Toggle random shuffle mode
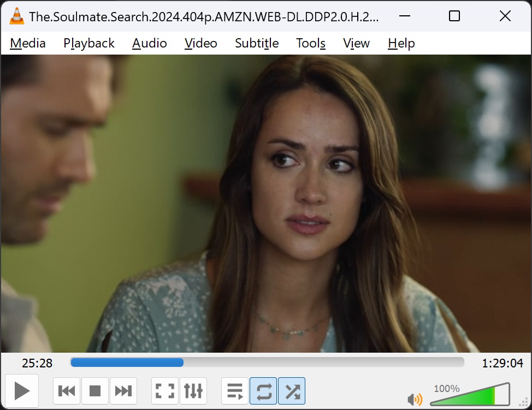This screenshot has width=532, height=410. 292,391
